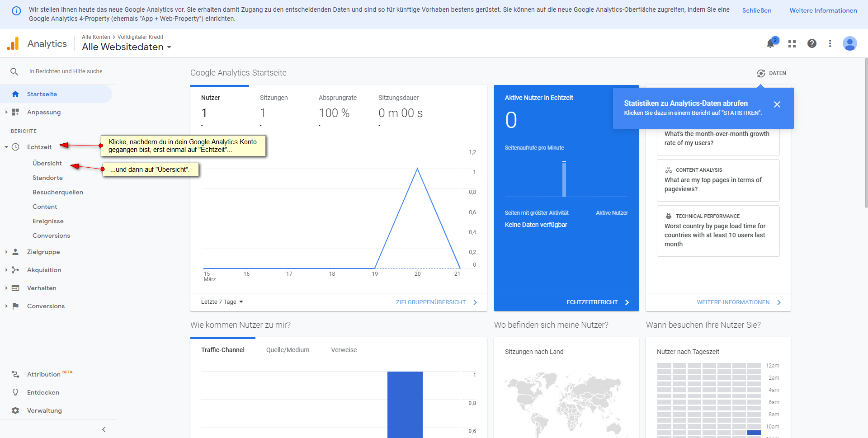Open the help question mark icon
The height and width of the screenshot is (438, 868).
(x=812, y=43)
